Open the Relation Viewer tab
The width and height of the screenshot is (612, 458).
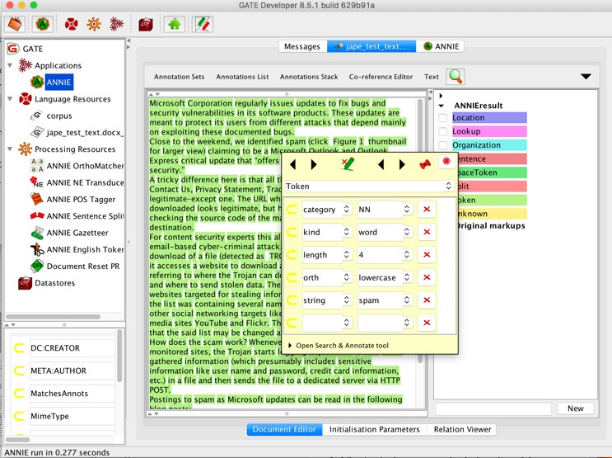(462, 429)
